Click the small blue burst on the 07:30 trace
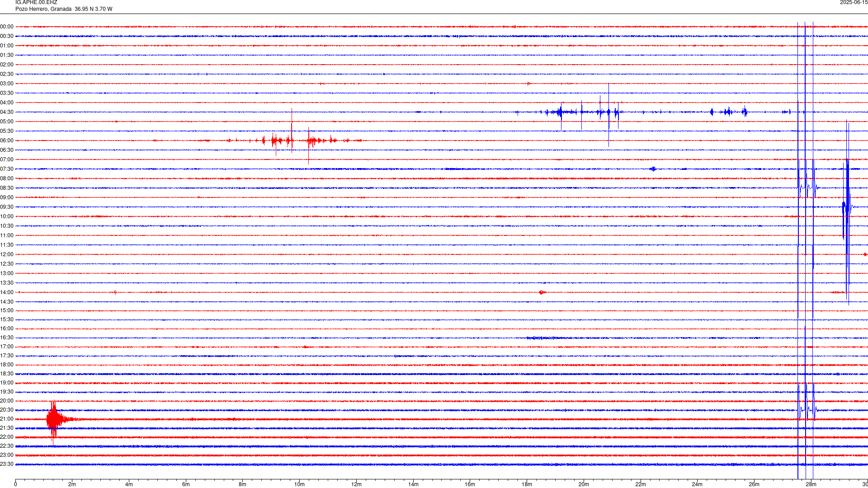Viewport: 868px width, 488px height. (653, 169)
